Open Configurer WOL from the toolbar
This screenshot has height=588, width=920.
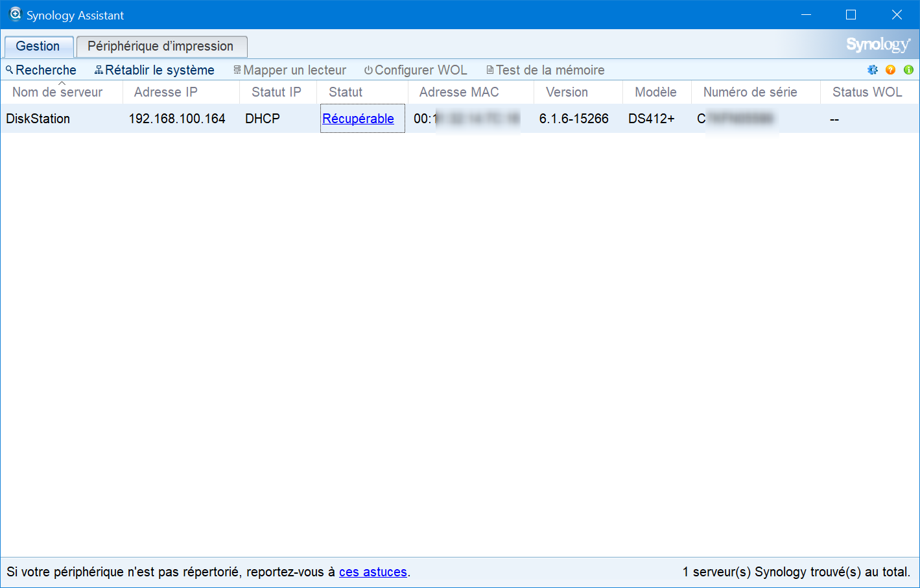point(416,70)
